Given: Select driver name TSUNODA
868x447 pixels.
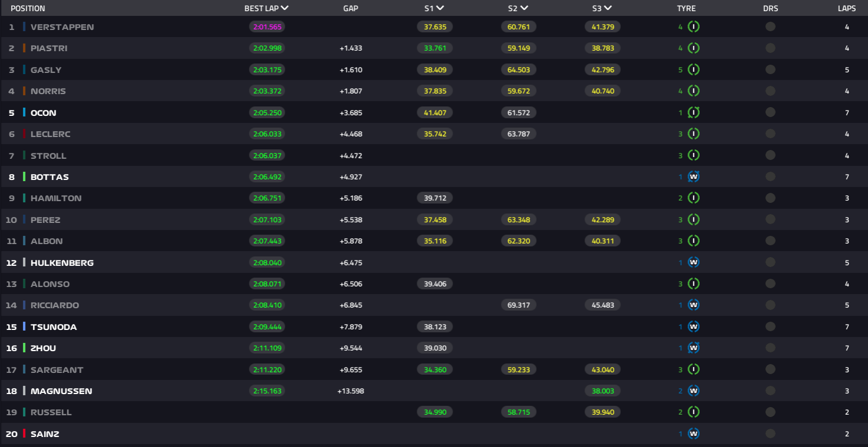Looking at the screenshot, I should pos(54,327).
